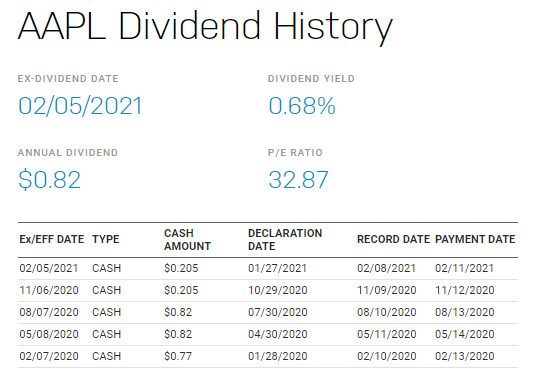Select $0.82 amount in the 08/07/2020 row

point(178,312)
